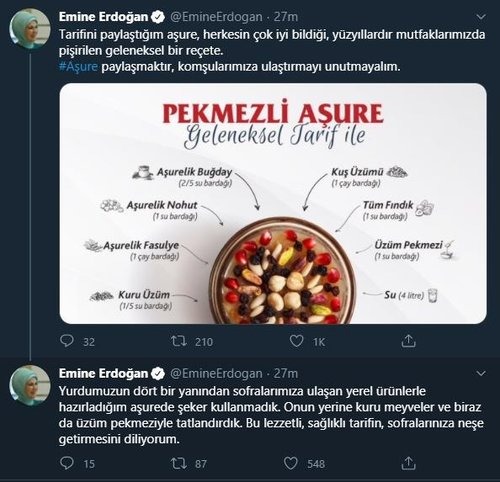The image size is (500, 482).
Task: Open Emine Erdoğan's profile name in first tweet
Action: [x=103, y=17]
